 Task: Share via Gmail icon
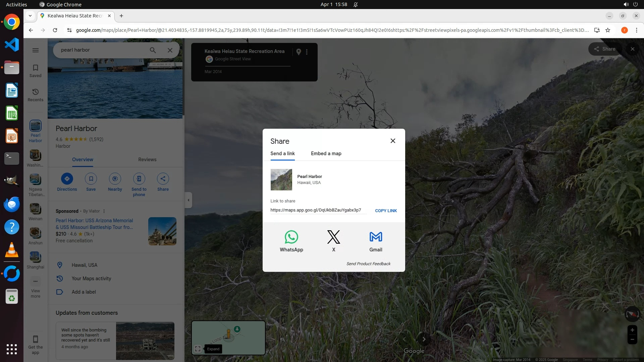376,237
